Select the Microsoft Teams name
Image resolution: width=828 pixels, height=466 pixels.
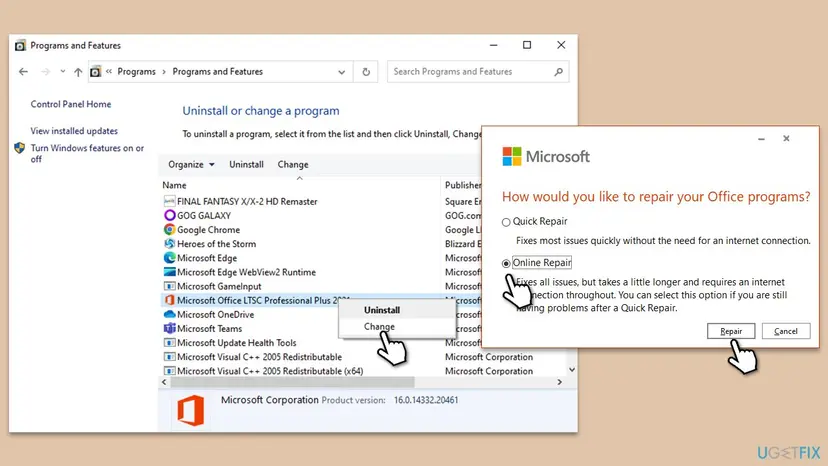(x=210, y=329)
